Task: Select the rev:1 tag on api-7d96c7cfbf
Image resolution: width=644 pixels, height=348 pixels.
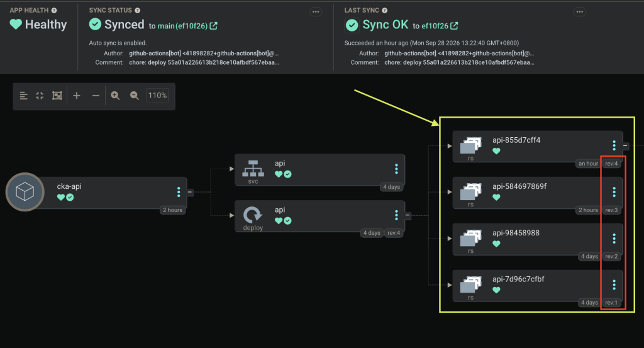Action: (x=611, y=303)
